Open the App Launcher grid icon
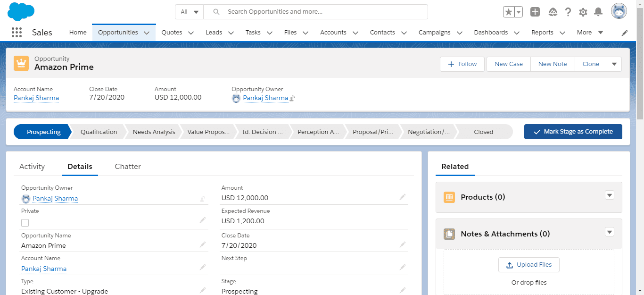This screenshot has height=295, width=644. point(17,33)
